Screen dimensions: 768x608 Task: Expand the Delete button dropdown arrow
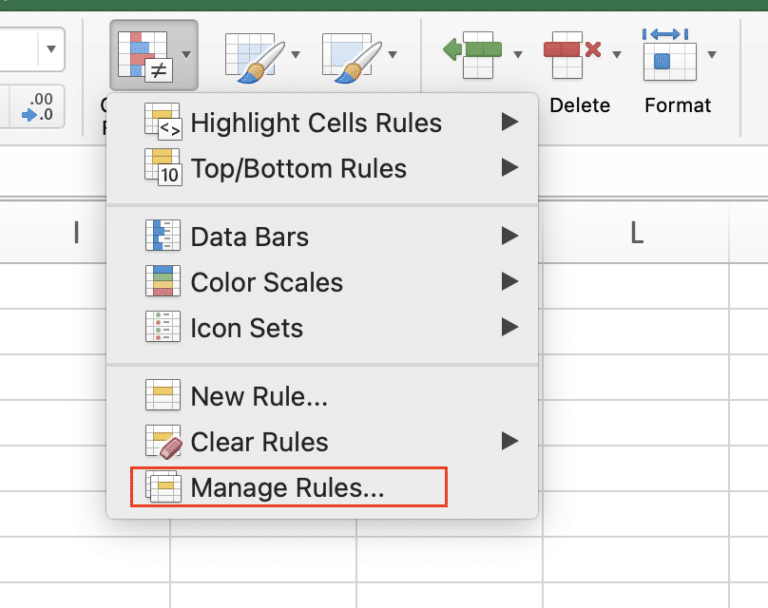point(617,54)
